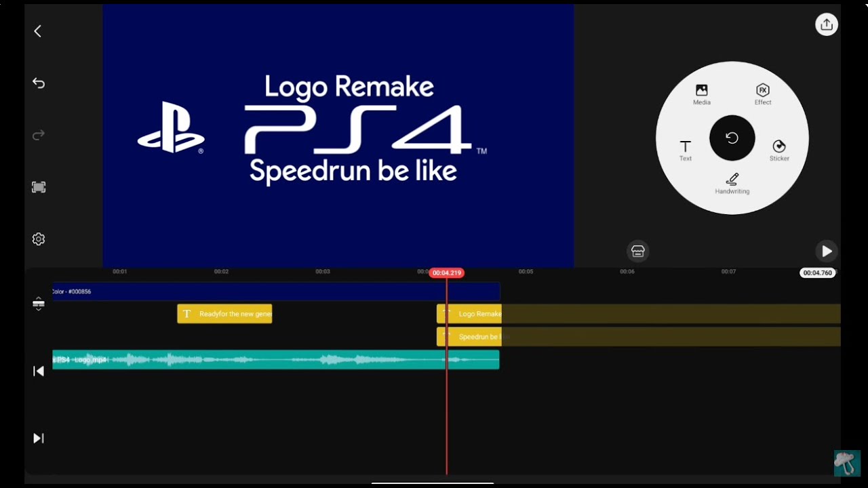
Task: Open the asset store
Action: click(x=637, y=251)
